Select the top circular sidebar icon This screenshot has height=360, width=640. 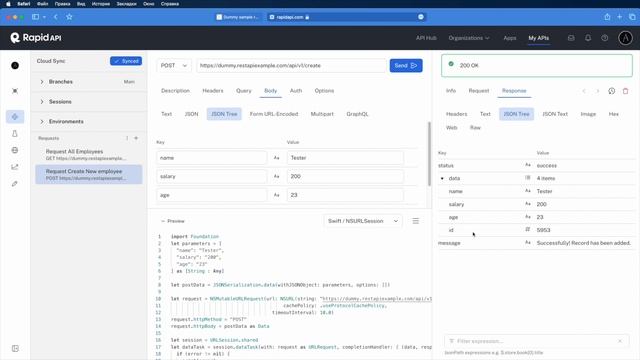(x=15, y=65)
